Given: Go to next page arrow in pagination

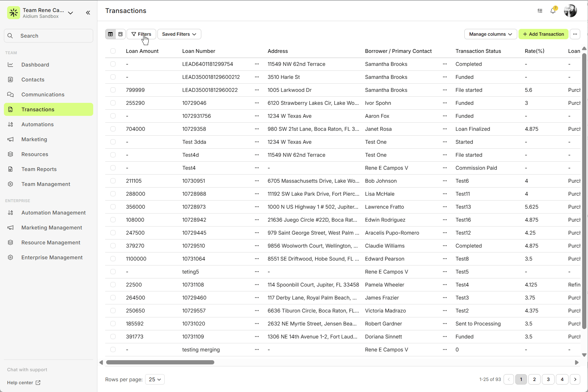Looking at the screenshot, I should point(575,379).
